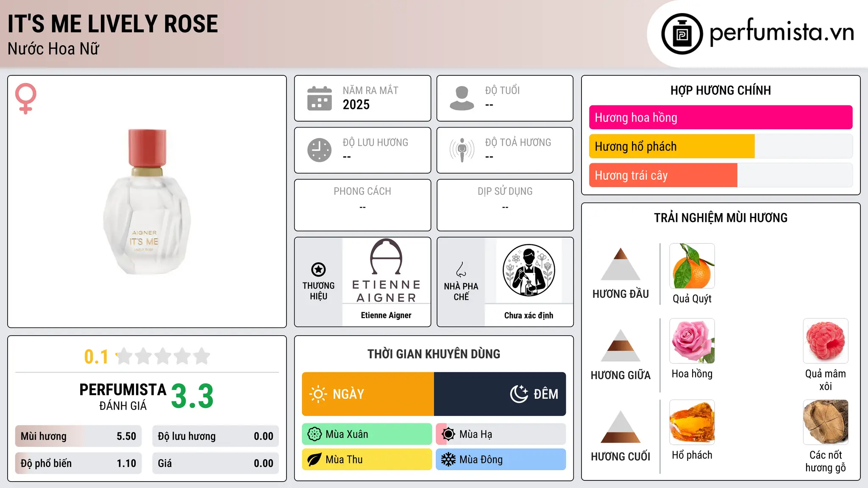Click the TRẢI NGHIỆM MÙI HƯƠNG heading
Viewport: 868px width, 488px height.
pos(721,218)
